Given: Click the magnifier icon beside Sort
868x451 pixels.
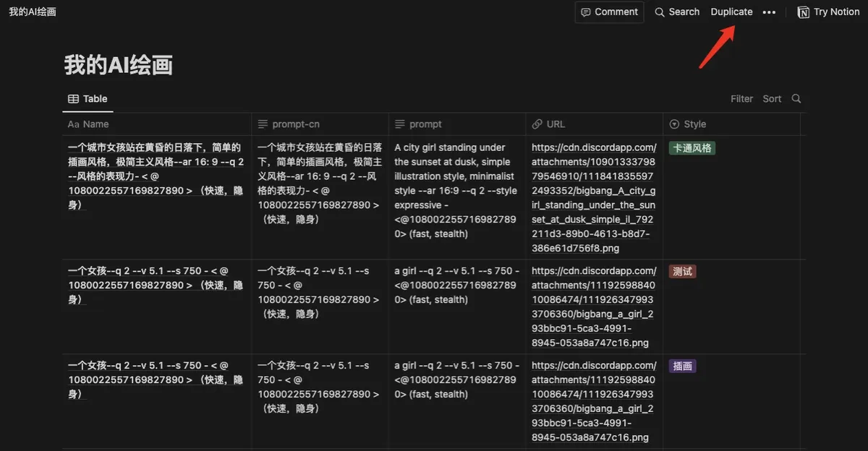Looking at the screenshot, I should coord(796,99).
